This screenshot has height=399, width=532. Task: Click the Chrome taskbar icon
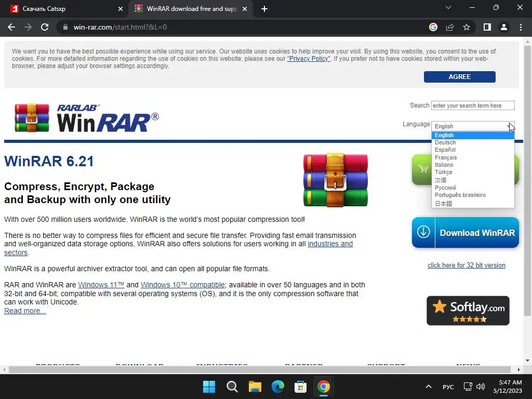(x=323, y=387)
